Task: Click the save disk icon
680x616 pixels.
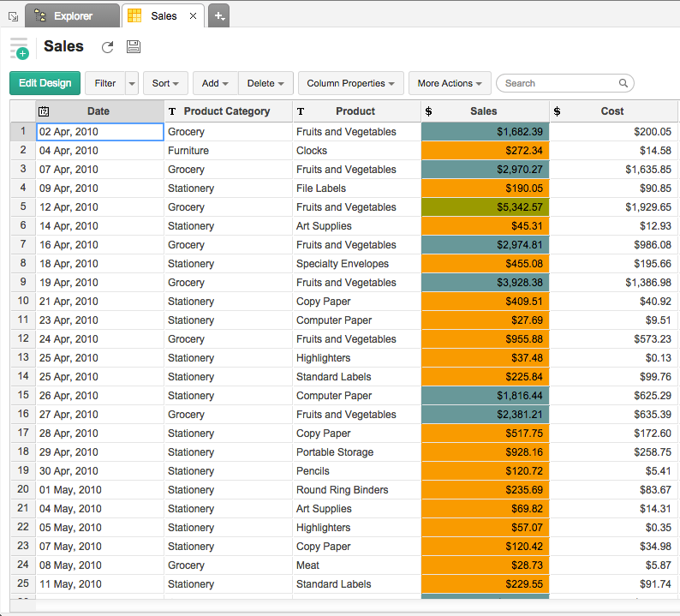Action: (133, 48)
